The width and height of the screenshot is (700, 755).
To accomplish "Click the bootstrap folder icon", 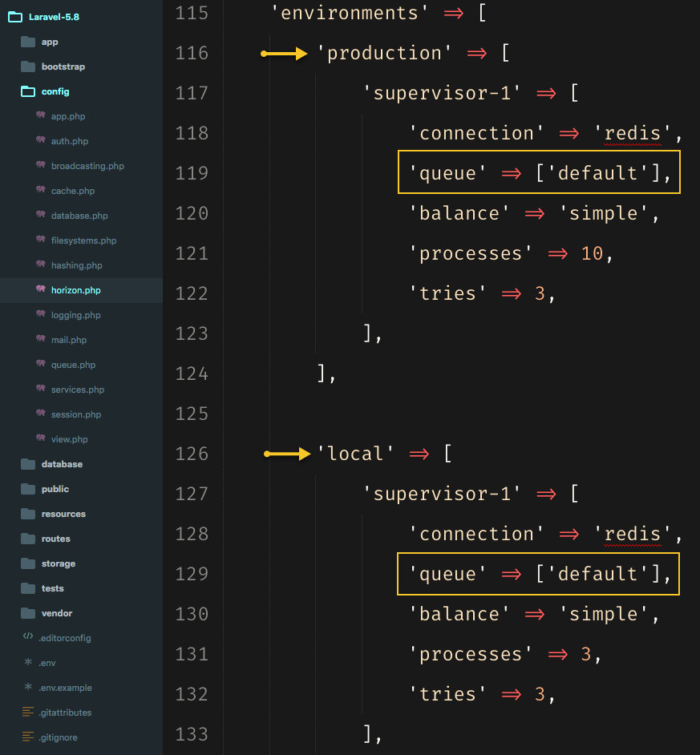I will click(x=28, y=67).
